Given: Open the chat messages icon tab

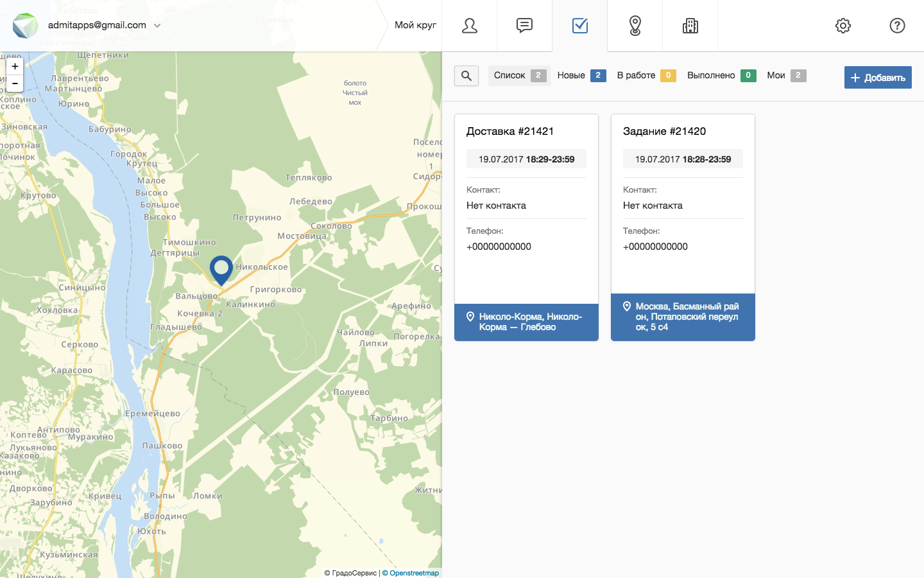Looking at the screenshot, I should coord(525,26).
